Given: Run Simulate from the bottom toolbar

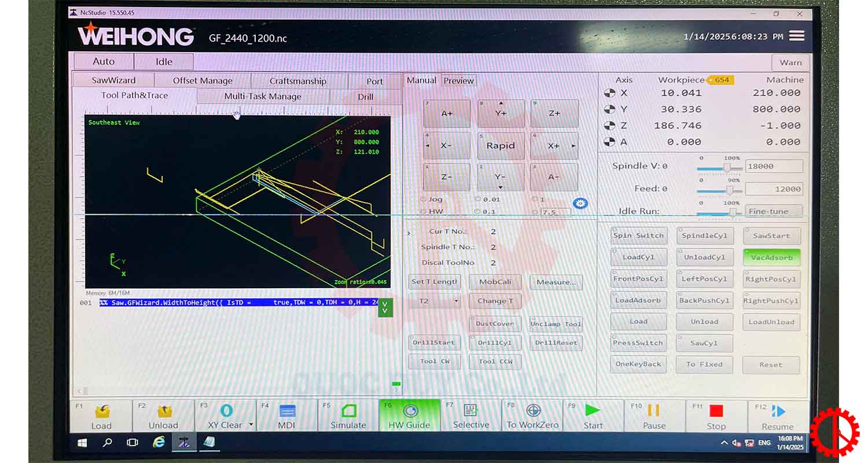Looking at the screenshot, I should tap(348, 411).
